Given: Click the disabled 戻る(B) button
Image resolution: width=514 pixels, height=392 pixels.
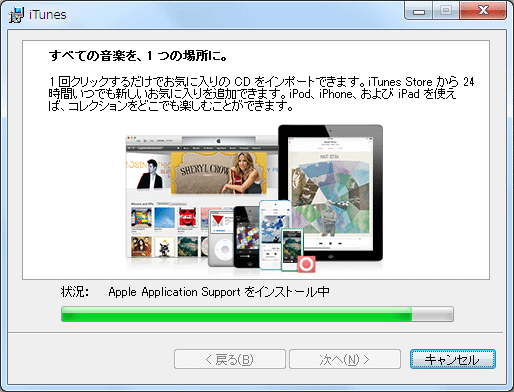Looking at the screenshot, I should pos(230,359).
